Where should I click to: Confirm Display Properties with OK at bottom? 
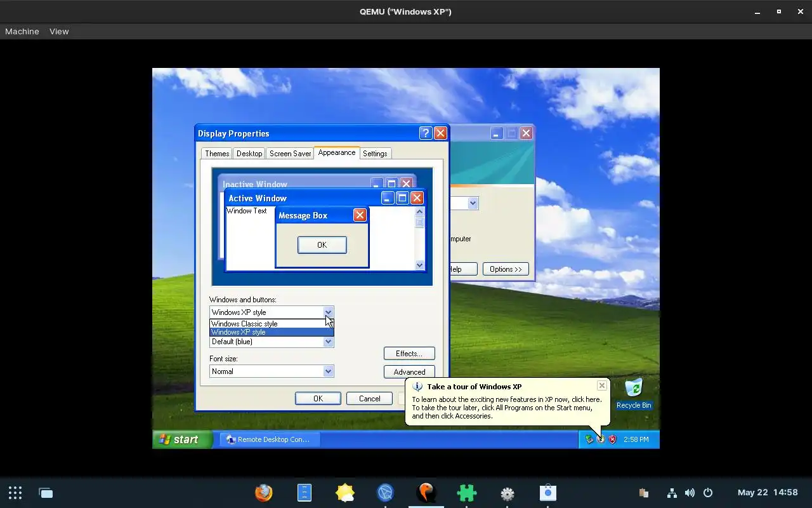point(318,399)
